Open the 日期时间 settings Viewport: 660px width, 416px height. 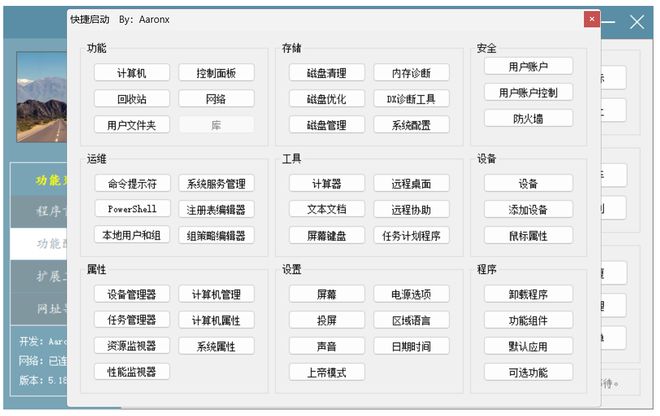(411, 346)
